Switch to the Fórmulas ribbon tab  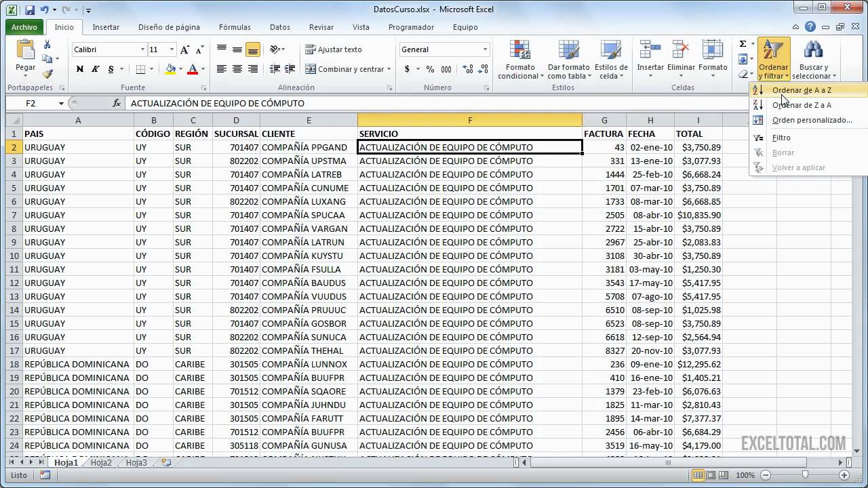coord(235,27)
